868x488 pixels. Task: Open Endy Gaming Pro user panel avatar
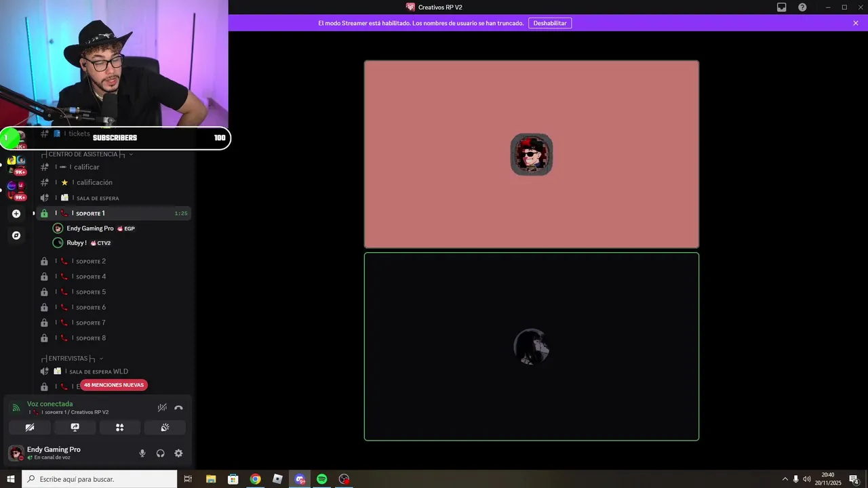(x=16, y=453)
